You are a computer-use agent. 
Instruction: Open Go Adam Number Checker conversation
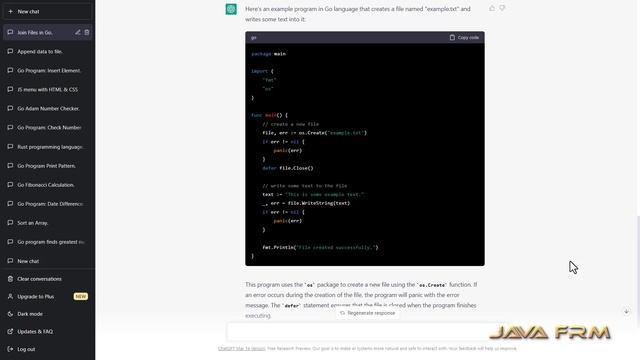pyautogui.click(x=47, y=109)
